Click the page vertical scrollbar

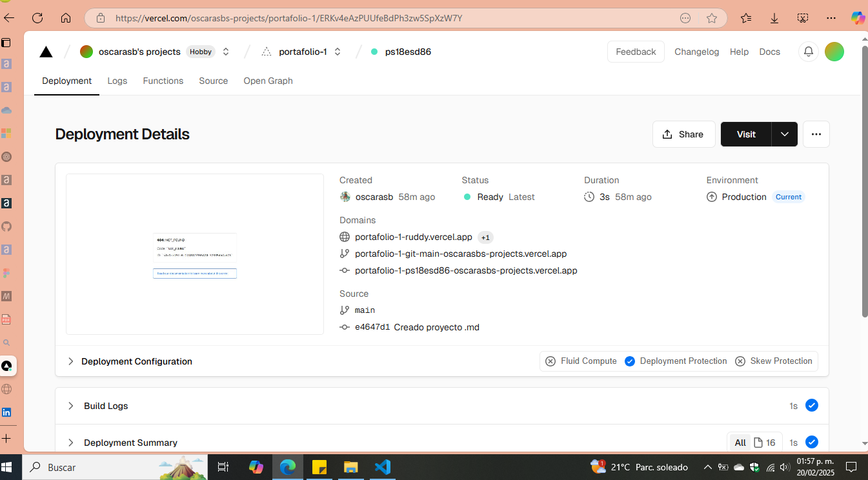[864, 181]
